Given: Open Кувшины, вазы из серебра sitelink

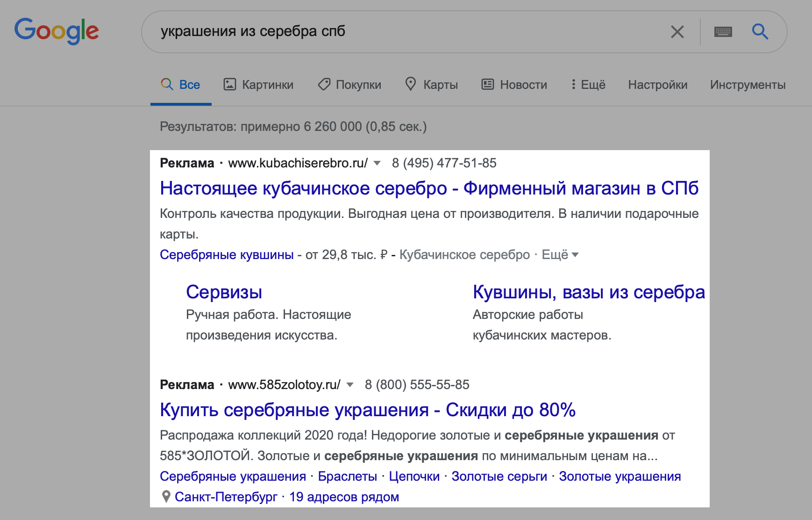Looking at the screenshot, I should pyautogui.click(x=589, y=292).
